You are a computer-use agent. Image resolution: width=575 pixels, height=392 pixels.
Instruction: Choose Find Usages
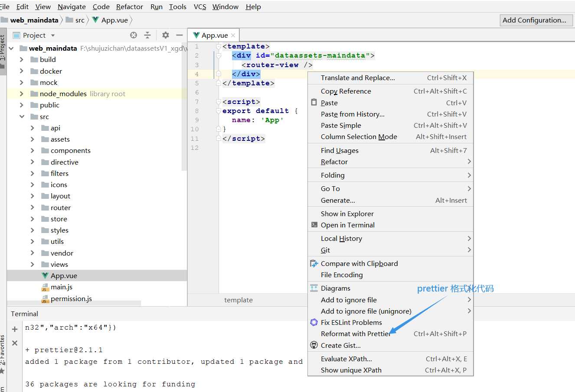pyautogui.click(x=390, y=150)
